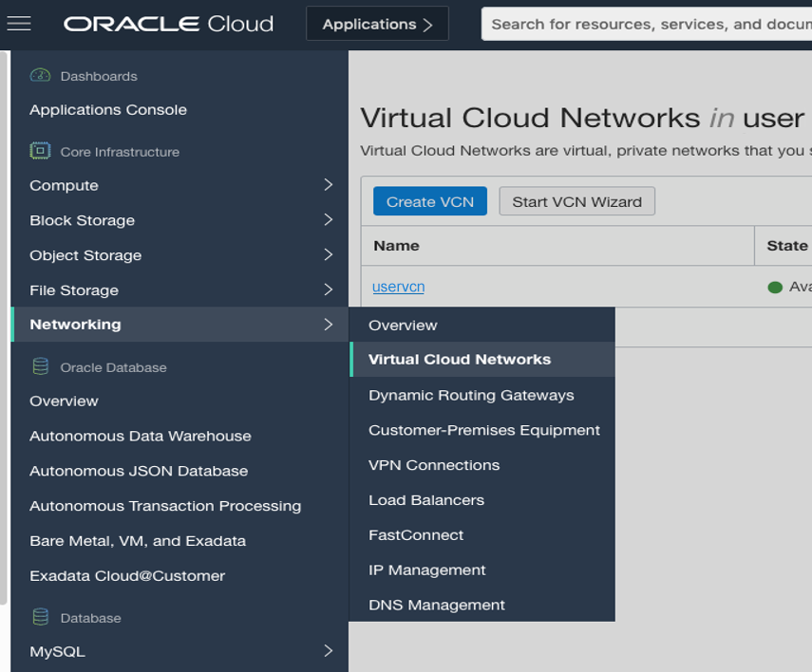This screenshot has height=672, width=812.
Task: Click the Oracle Cloud logo
Action: pos(168,24)
